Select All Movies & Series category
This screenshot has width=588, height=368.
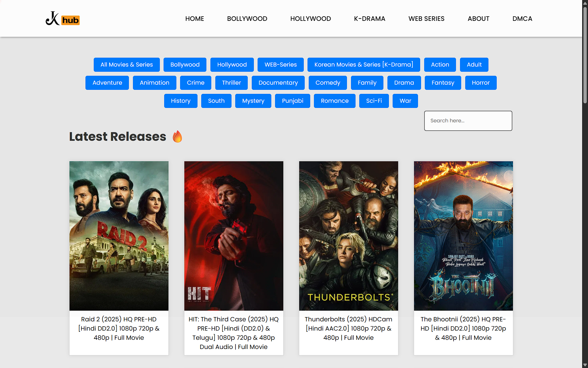126,65
